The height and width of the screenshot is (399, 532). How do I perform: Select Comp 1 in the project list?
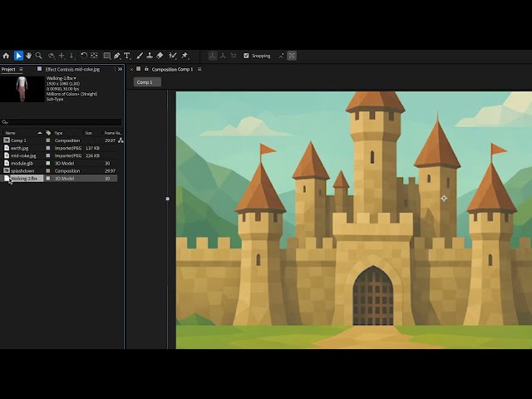(x=18, y=140)
